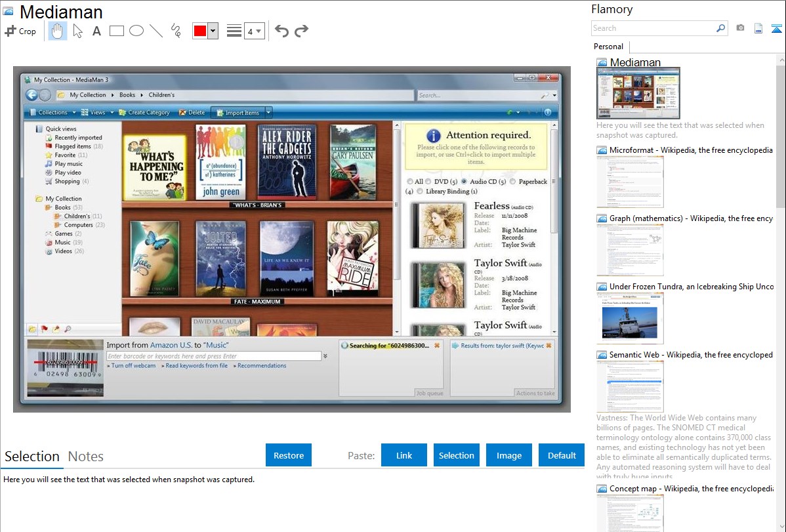Pick the freehand scribble tool
Screen dimensions: 786x532
(x=175, y=31)
